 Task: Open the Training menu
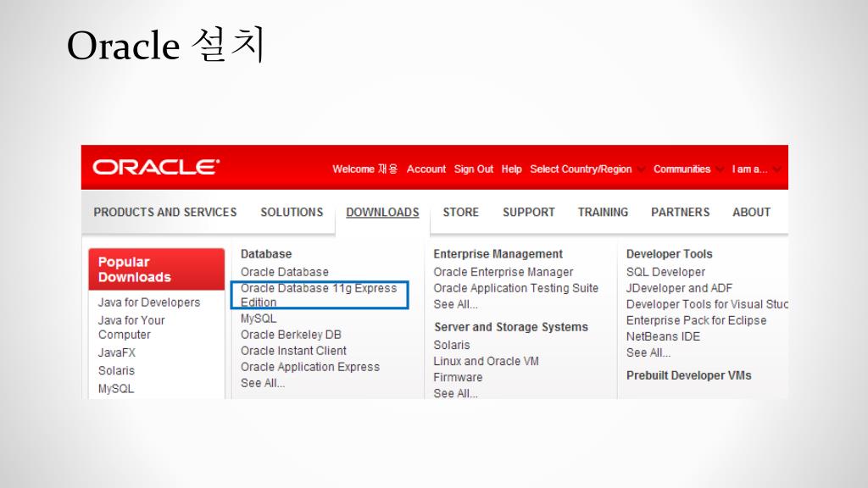pos(603,212)
